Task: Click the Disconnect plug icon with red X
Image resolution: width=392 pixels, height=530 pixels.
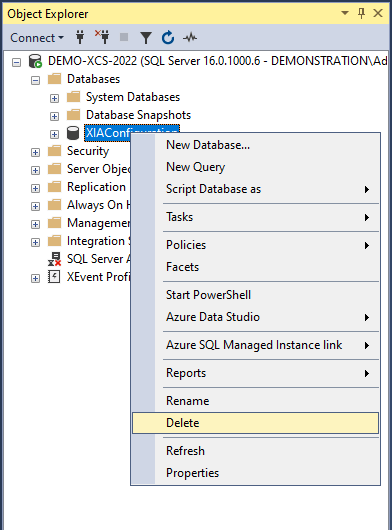Action: 102,37
